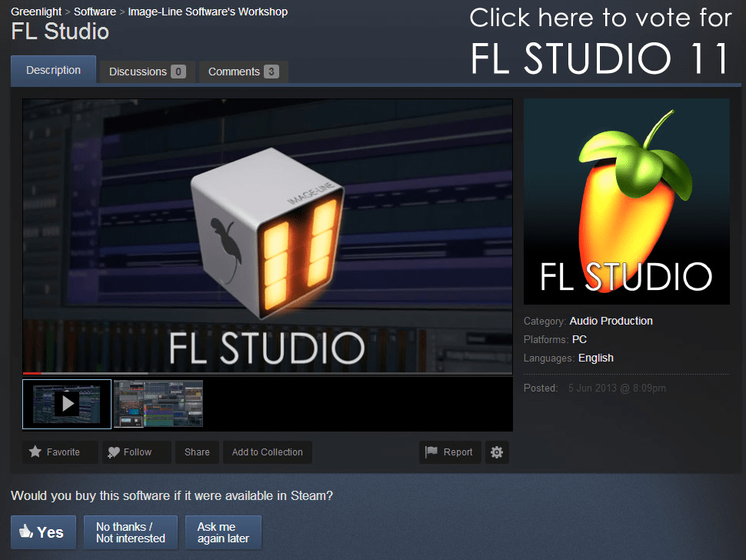This screenshot has height=560, width=746.
Task: Open the Greenlight breadcrumb link
Action: coord(36,12)
